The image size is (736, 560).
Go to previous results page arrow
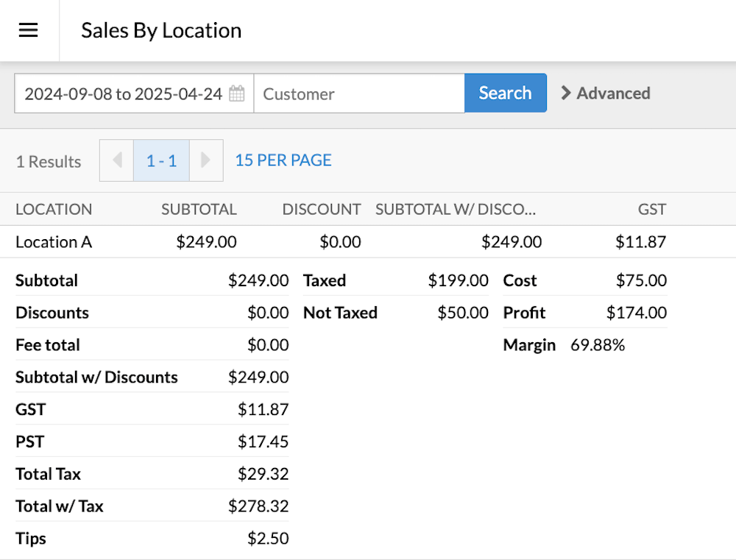point(117,160)
